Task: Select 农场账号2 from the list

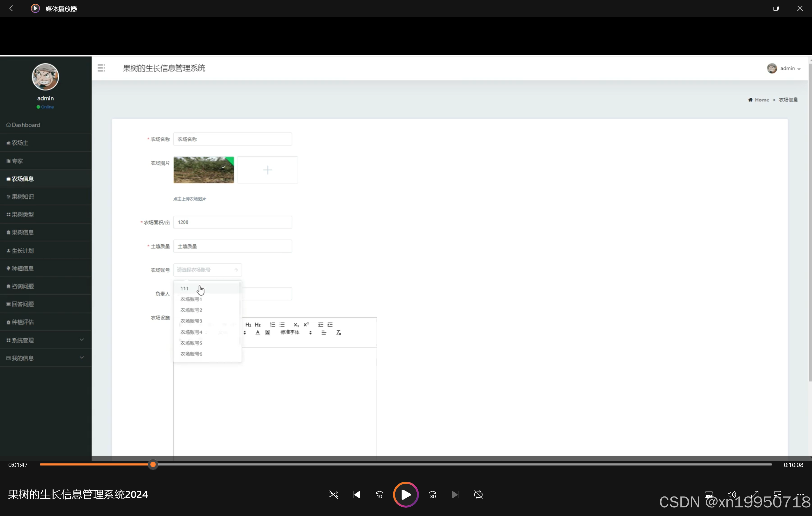Action: tap(206, 310)
